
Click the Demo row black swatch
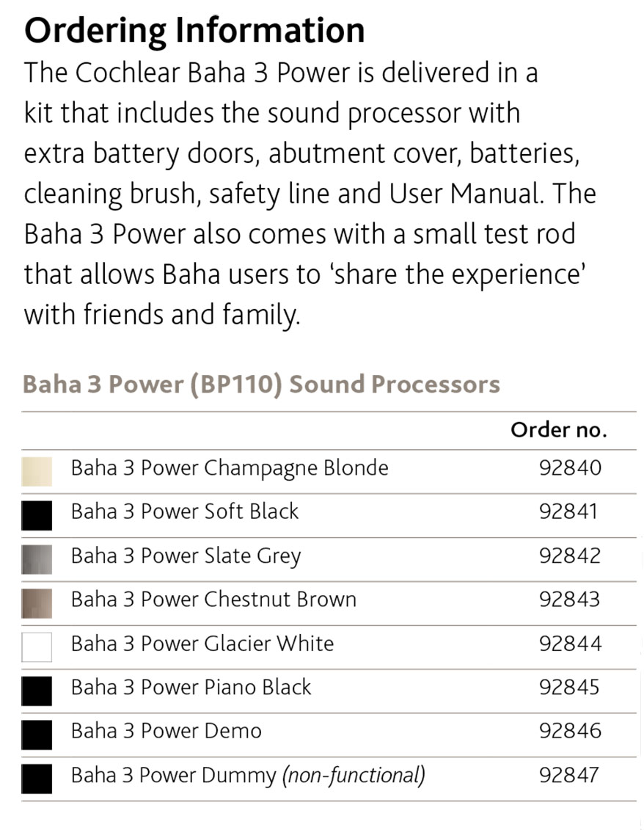coord(37,735)
